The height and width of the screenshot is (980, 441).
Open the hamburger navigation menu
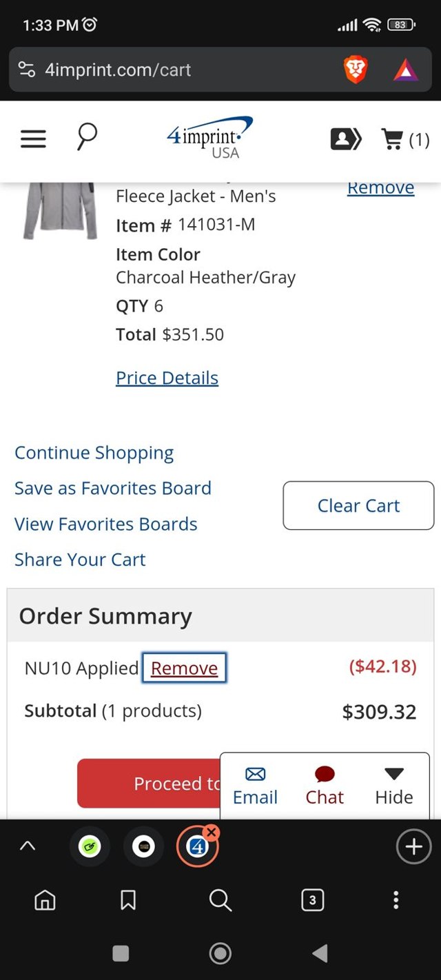(33, 139)
